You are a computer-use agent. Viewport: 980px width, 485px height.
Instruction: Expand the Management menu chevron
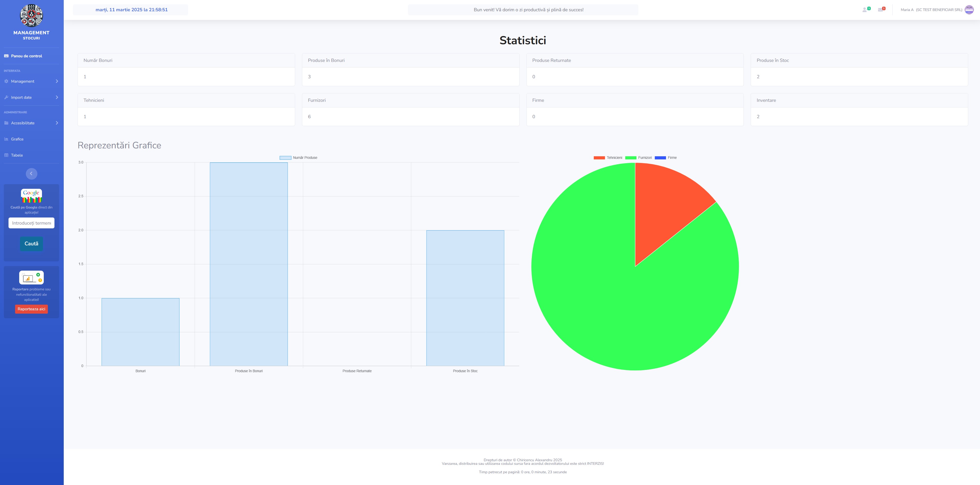pyautogui.click(x=57, y=81)
